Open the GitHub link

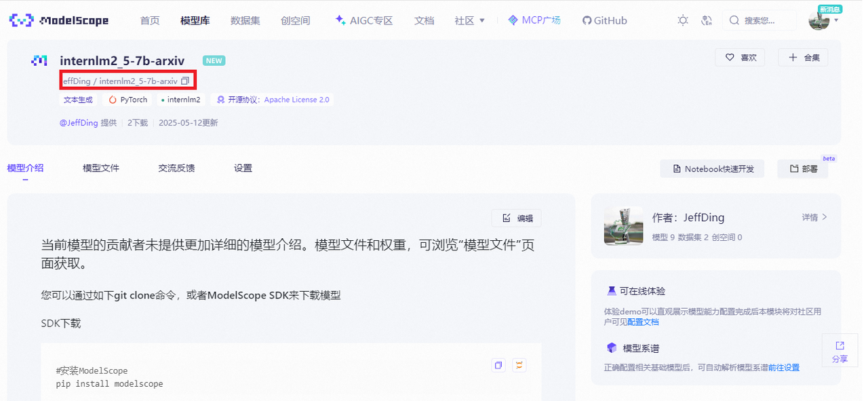click(605, 20)
